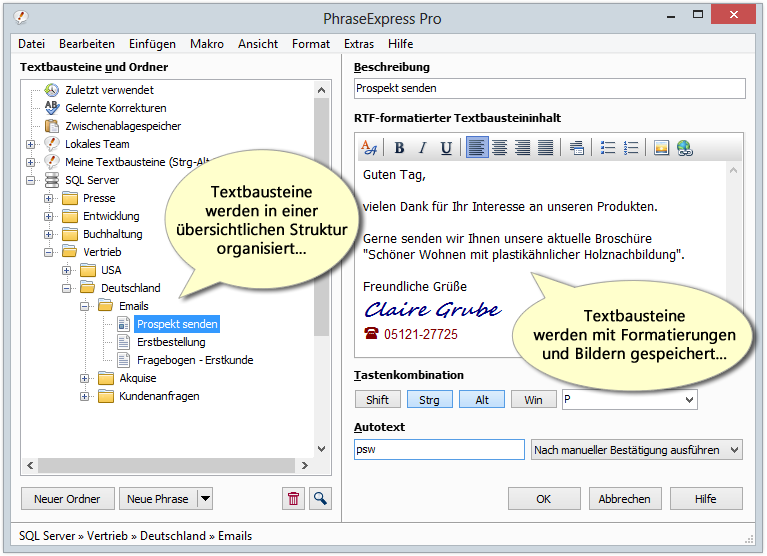Expand the Buchhaltung folder
The width and height of the screenshot is (767, 556).
(48, 234)
